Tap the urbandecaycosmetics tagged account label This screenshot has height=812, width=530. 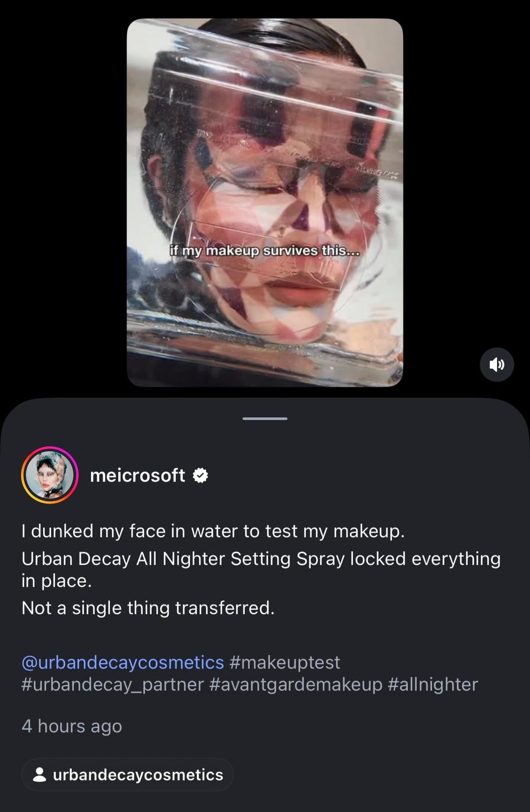pos(138,775)
